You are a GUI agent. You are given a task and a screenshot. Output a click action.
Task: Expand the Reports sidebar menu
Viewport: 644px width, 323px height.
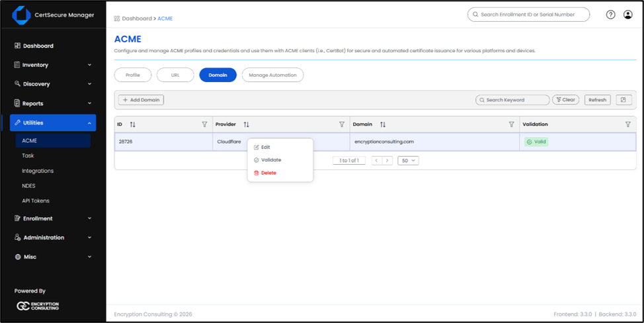53,103
